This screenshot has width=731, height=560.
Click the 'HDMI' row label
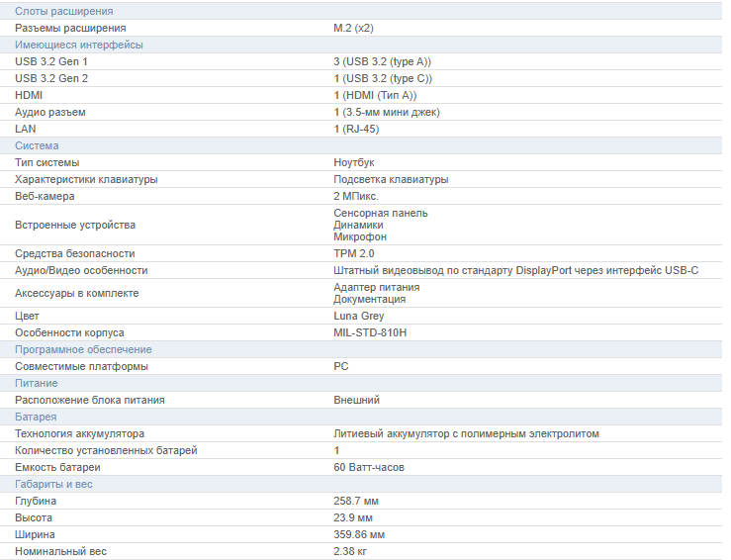click(29, 95)
